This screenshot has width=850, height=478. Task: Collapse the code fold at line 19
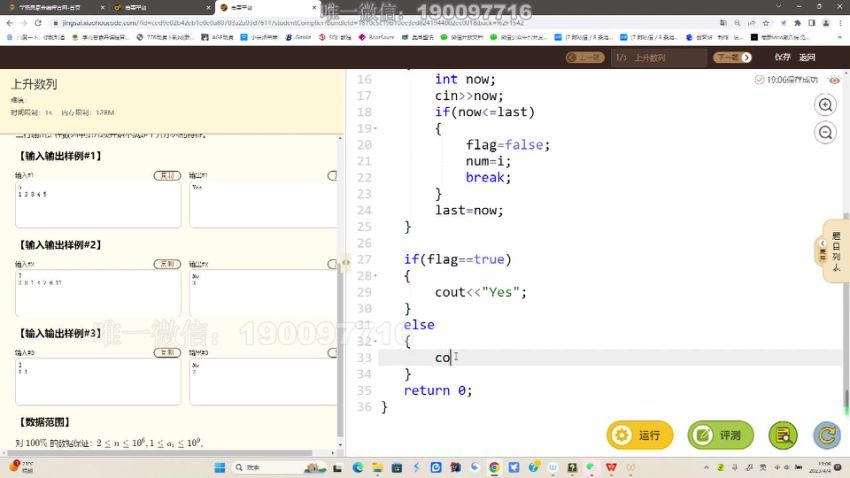coord(376,129)
